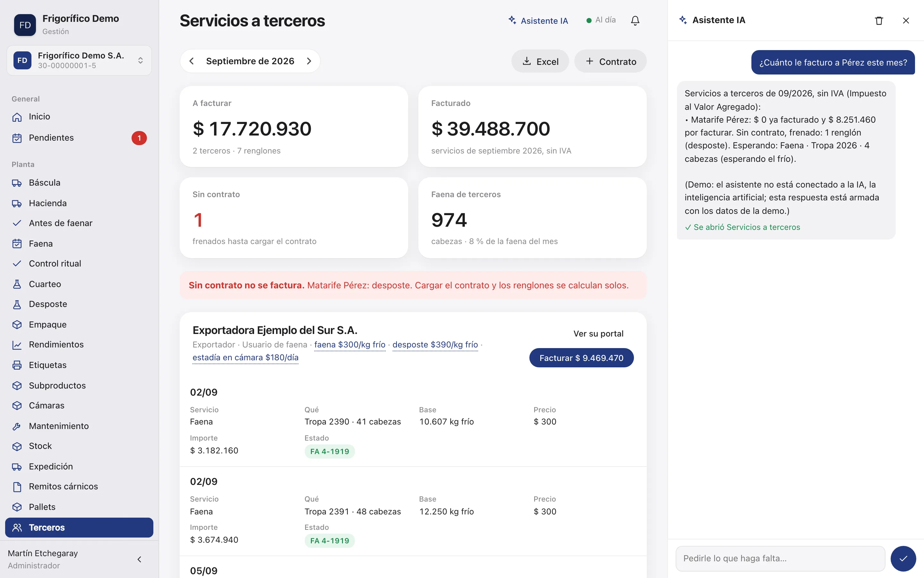Viewport: 924px width, 578px height.
Task: Click desposte $390/kg frío contract link
Action: [435, 345]
